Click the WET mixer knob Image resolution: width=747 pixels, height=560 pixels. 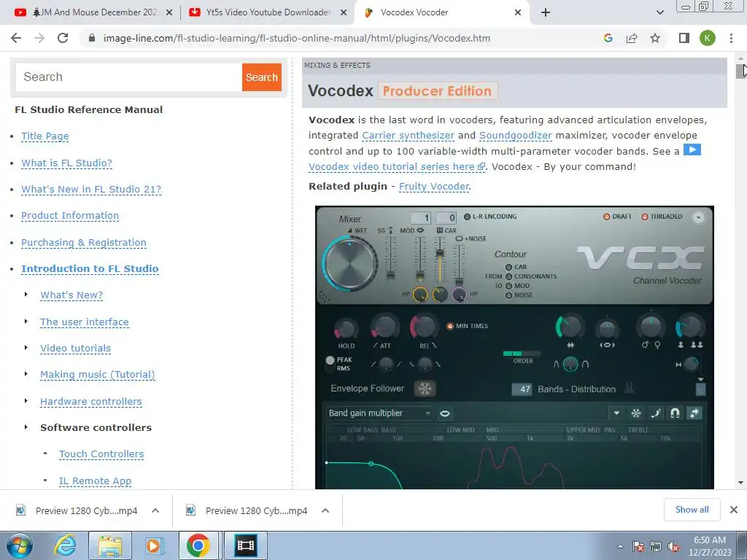pyautogui.click(x=349, y=263)
